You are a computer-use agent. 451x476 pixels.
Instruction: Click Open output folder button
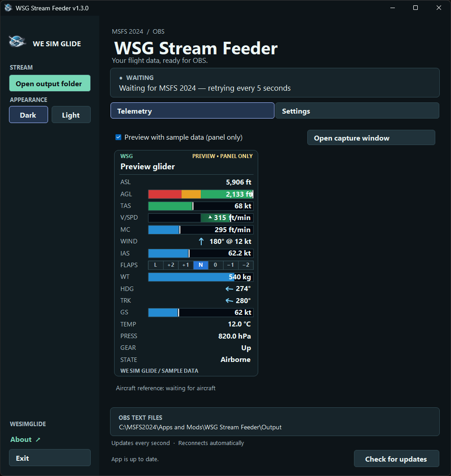pos(50,83)
